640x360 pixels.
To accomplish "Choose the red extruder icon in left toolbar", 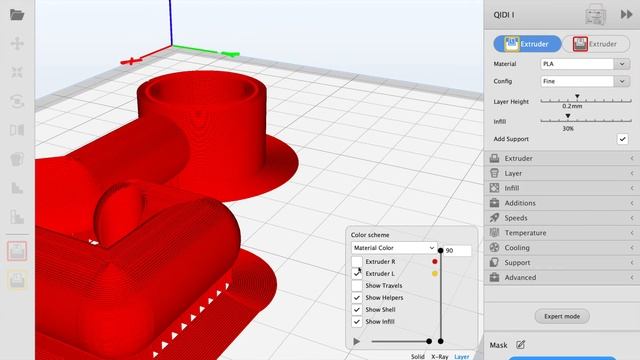I will pos(17,251).
